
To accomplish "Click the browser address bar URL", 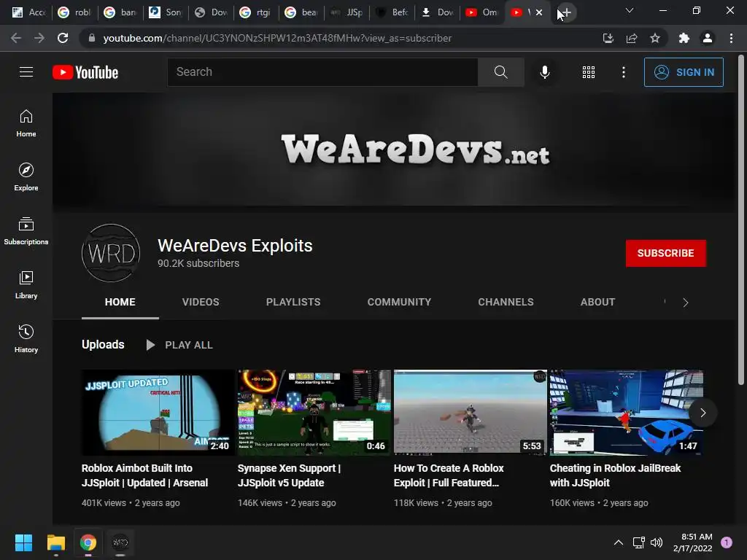I will 277,38.
